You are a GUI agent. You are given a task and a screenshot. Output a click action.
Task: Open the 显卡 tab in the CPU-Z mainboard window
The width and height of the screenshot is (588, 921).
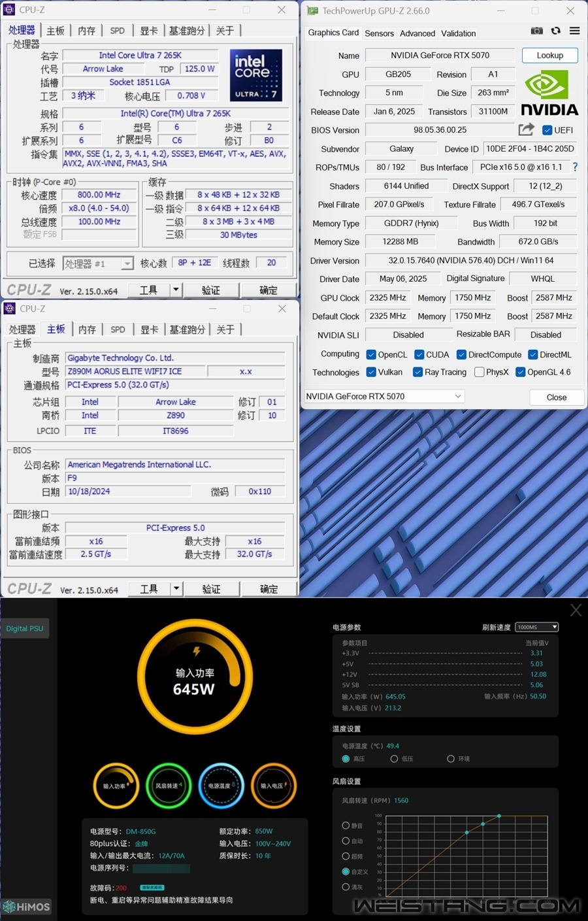(x=150, y=329)
